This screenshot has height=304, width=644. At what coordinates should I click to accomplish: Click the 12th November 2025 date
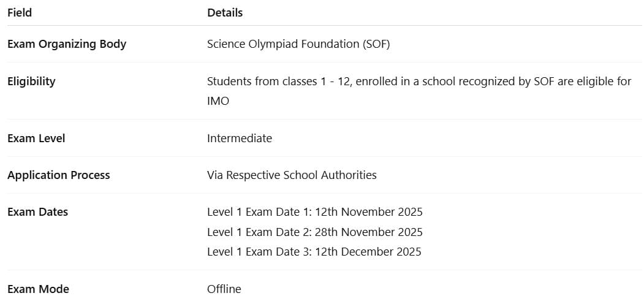pyautogui.click(x=369, y=212)
